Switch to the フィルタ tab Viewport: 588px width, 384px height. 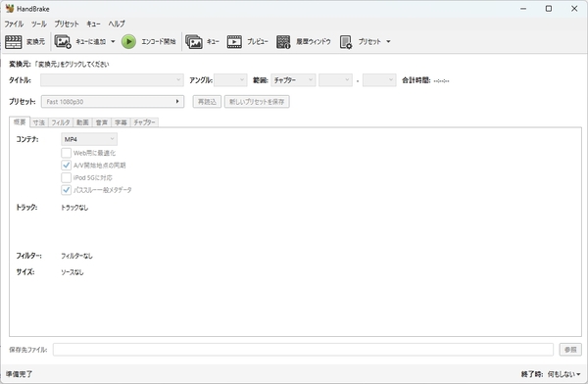point(61,122)
